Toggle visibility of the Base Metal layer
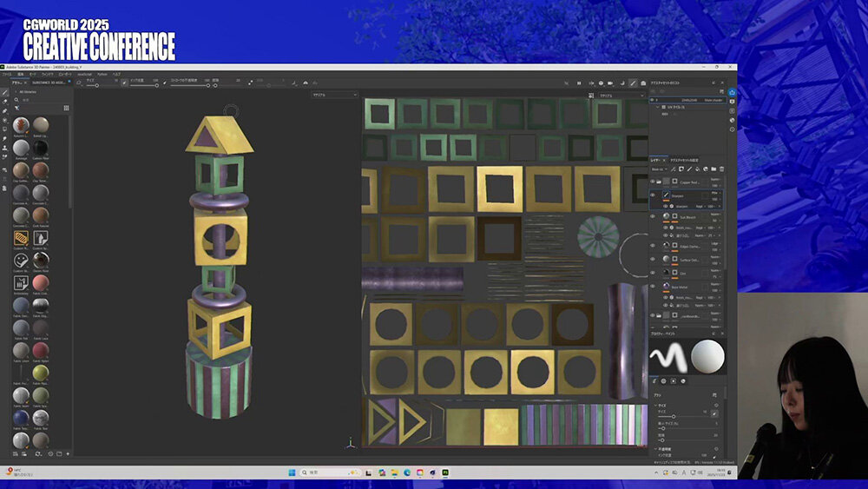This screenshot has width=868, height=489. 653,286
